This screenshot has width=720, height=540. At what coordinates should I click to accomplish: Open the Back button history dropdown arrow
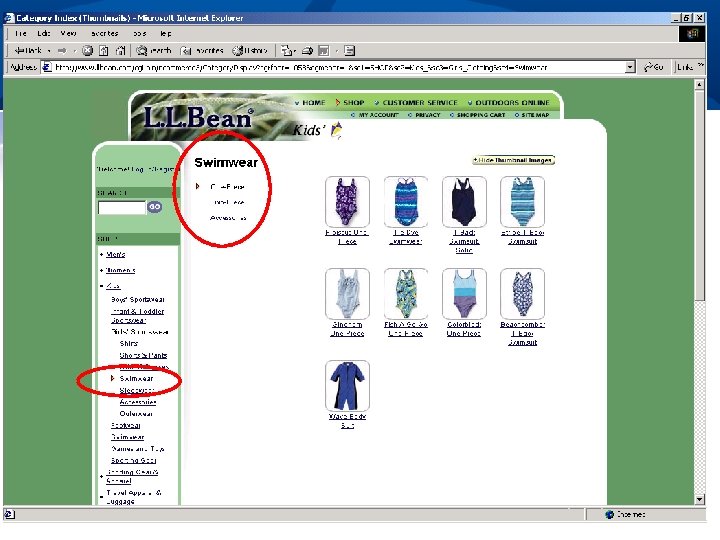coord(49,51)
